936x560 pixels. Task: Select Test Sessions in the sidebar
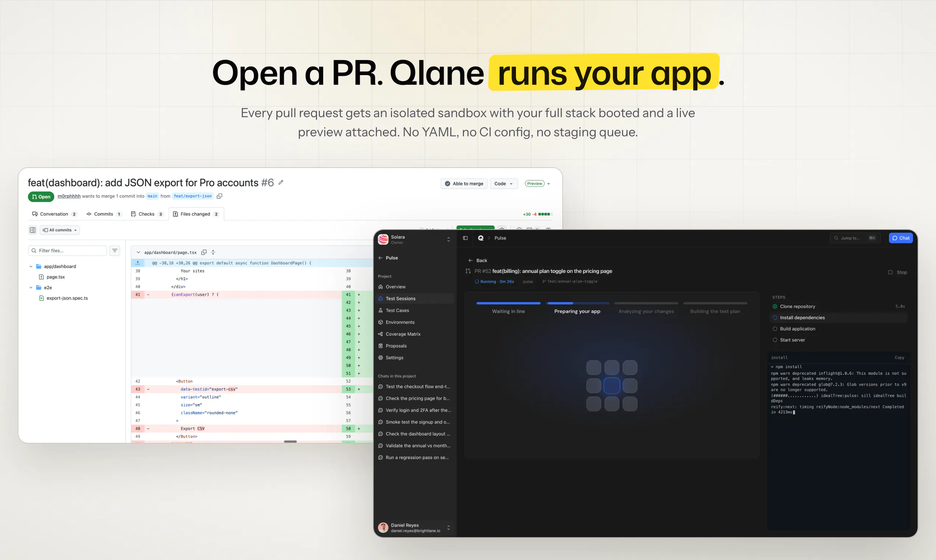(415, 298)
